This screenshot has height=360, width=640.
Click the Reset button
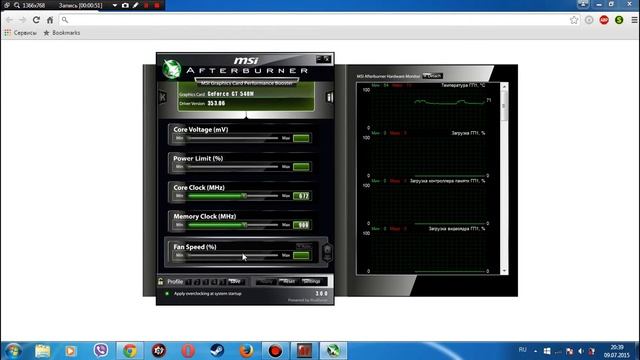[289, 282]
